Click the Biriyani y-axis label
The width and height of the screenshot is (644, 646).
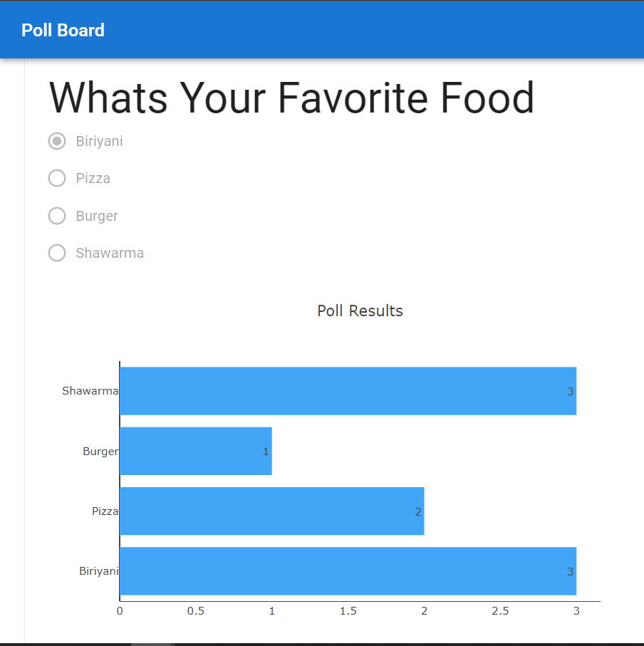(98, 571)
